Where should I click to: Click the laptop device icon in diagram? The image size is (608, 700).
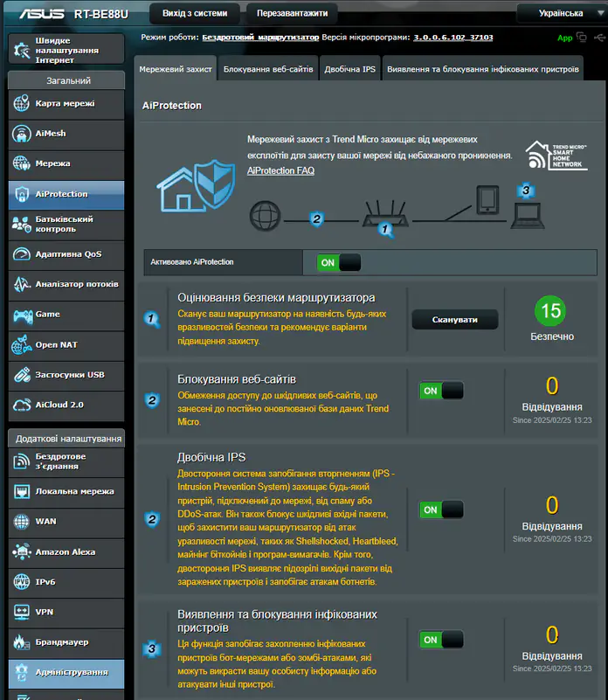tap(528, 216)
